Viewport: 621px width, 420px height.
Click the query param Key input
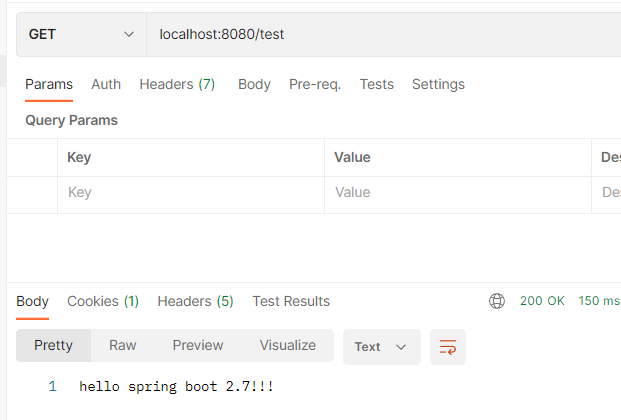click(190, 193)
